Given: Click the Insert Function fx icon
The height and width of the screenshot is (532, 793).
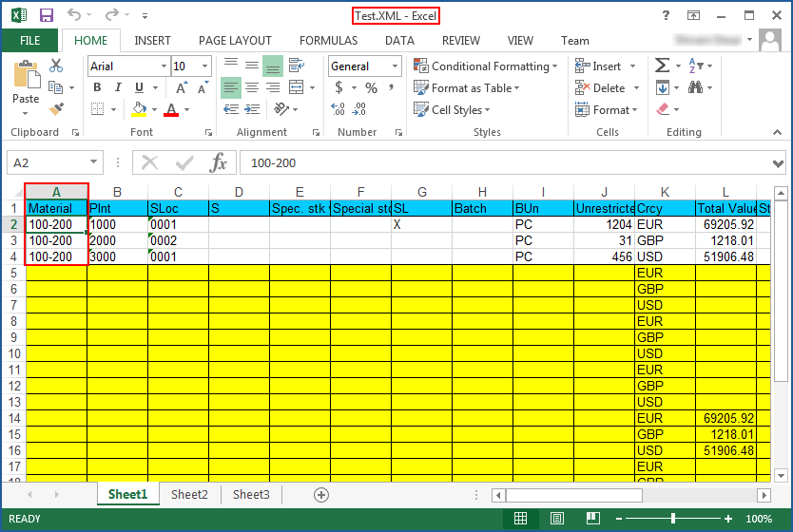Looking at the screenshot, I should click(x=219, y=162).
